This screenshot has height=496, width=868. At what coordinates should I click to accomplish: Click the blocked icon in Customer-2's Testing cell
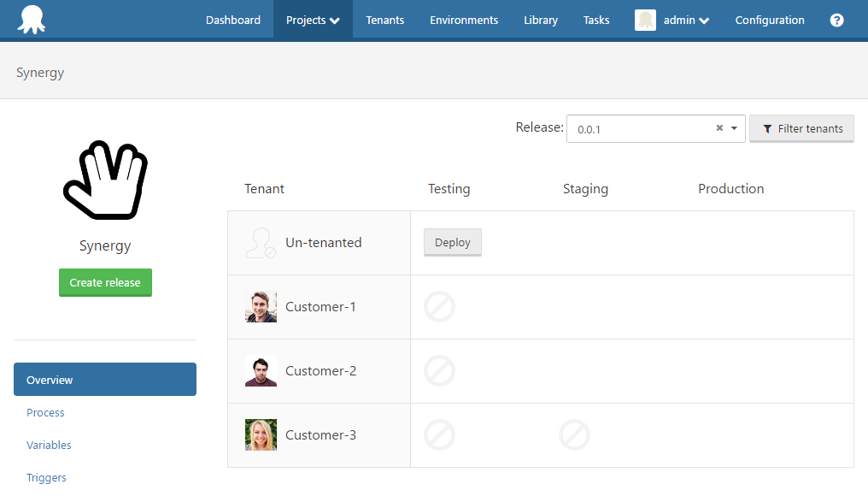click(439, 371)
